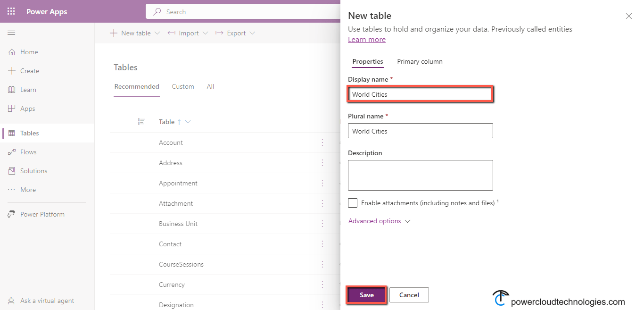Click the Apps icon in sidebar
The height and width of the screenshot is (310, 644).
coord(12,109)
